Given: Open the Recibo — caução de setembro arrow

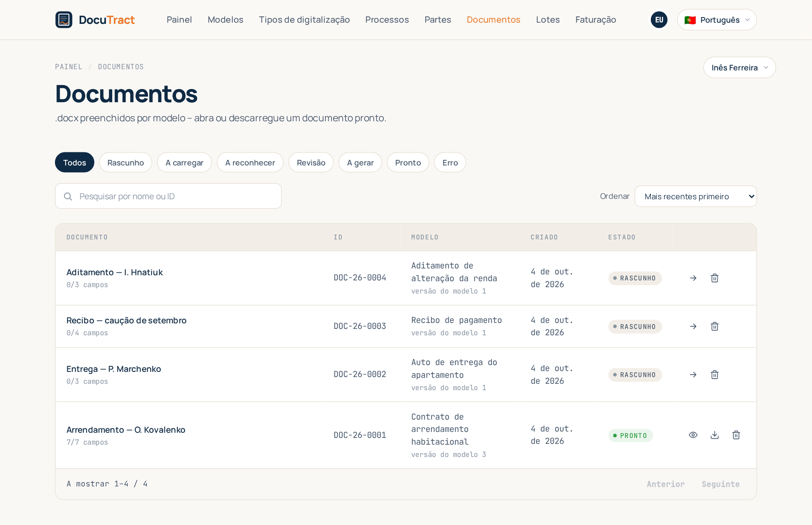Looking at the screenshot, I should coord(693,327).
